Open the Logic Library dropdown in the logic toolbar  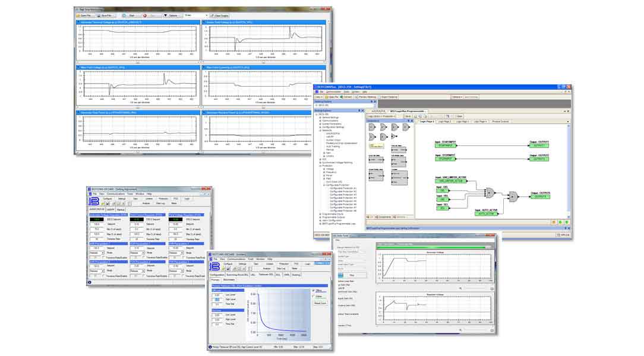(x=381, y=116)
